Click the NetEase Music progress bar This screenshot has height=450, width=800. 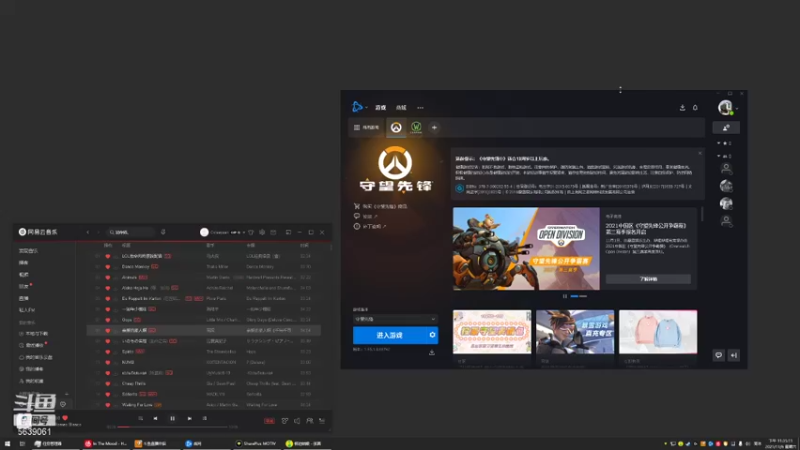[x=172, y=427]
